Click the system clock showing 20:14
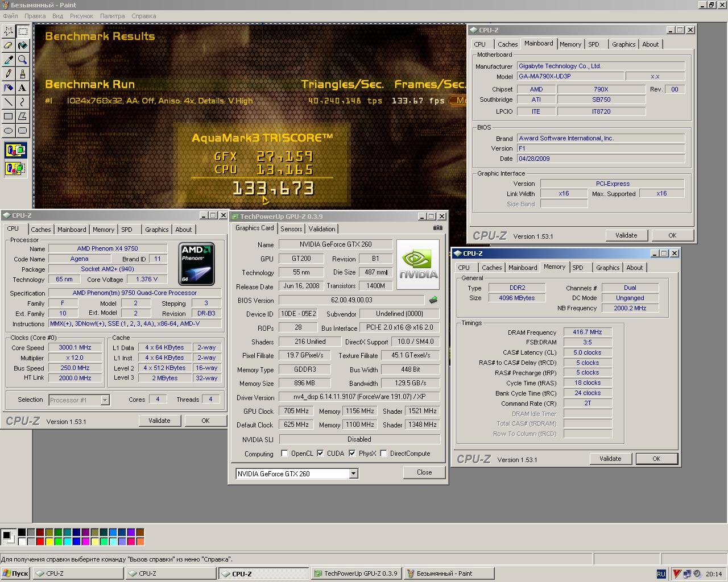The height and width of the screenshot is (582, 728). (714, 574)
